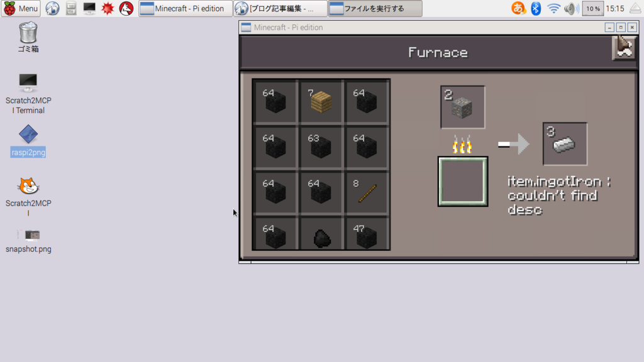
Task: Select the 8 sticks in inventory
Action: [367, 192]
